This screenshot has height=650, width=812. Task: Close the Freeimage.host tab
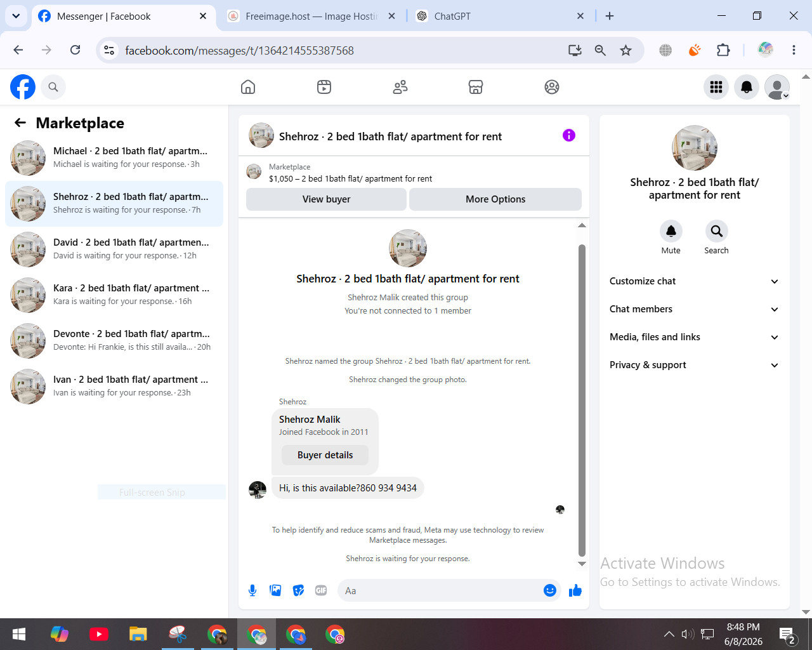pyautogui.click(x=391, y=16)
